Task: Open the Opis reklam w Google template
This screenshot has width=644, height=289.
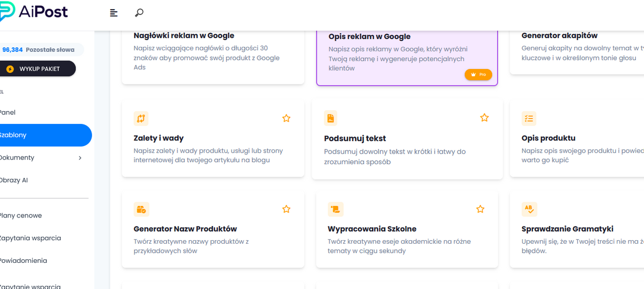Action: coord(407,57)
